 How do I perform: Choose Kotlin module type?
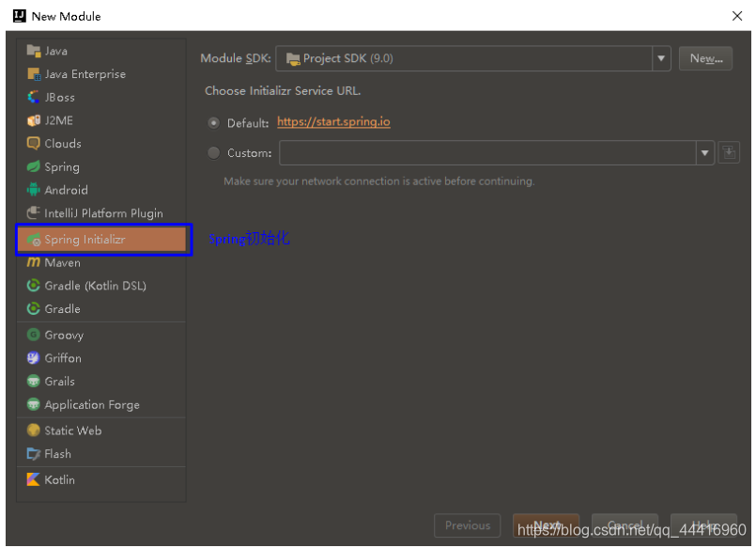click(x=101, y=479)
